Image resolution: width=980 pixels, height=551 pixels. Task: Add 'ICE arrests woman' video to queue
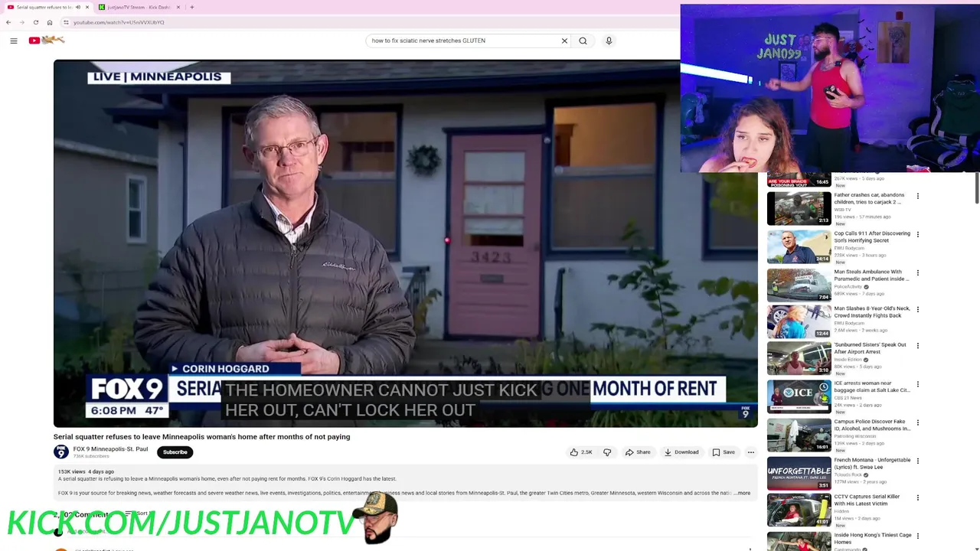tap(824, 398)
